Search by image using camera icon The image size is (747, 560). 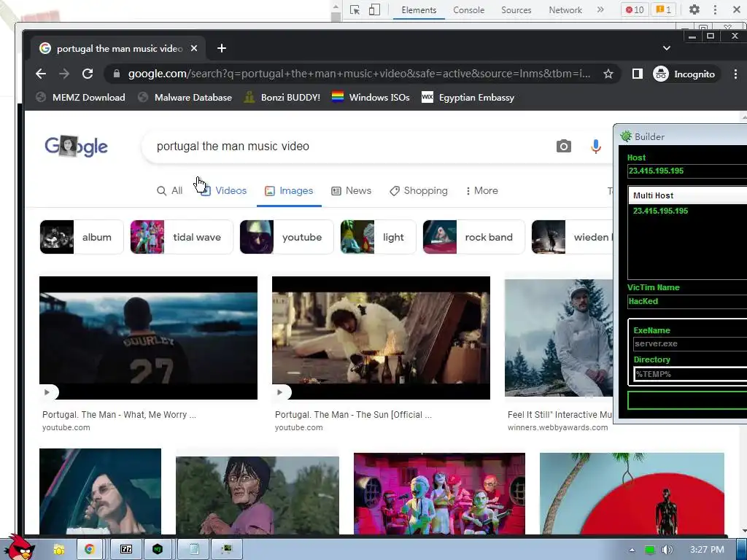pyautogui.click(x=564, y=146)
